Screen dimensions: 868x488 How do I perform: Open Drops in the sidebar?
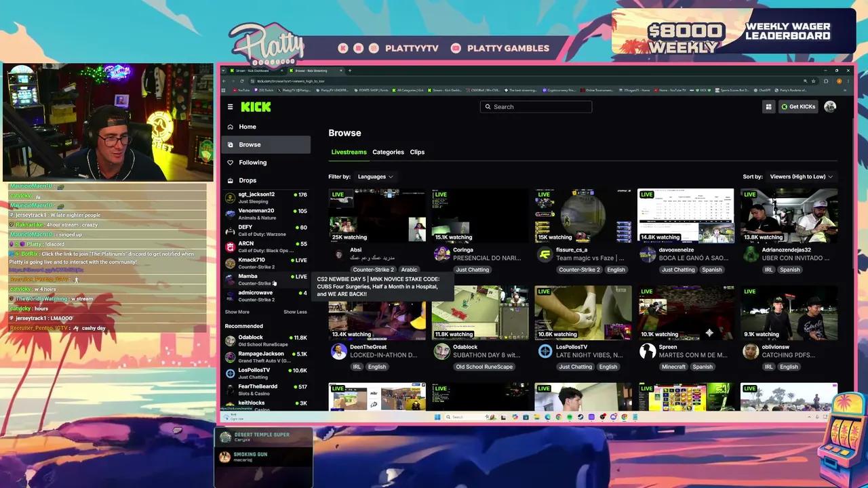pyautogui.click(x=266, y=180)
